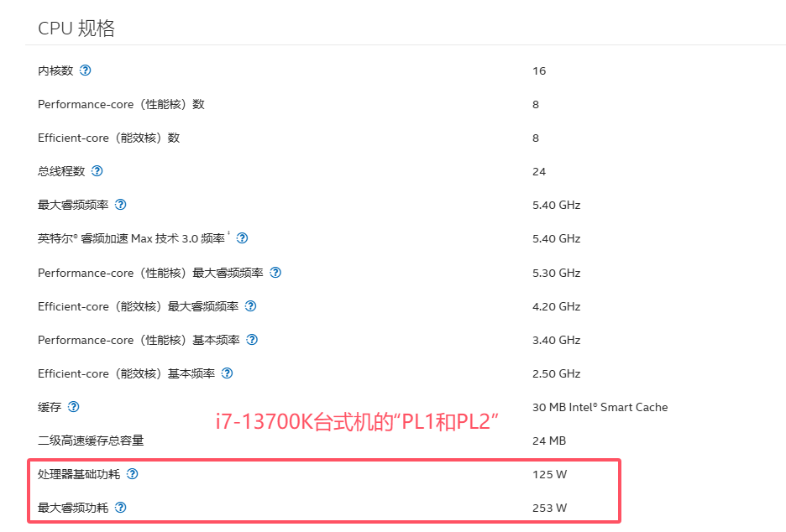Click the 24 MB L2 cache value
786x532 pixels.
548,441
